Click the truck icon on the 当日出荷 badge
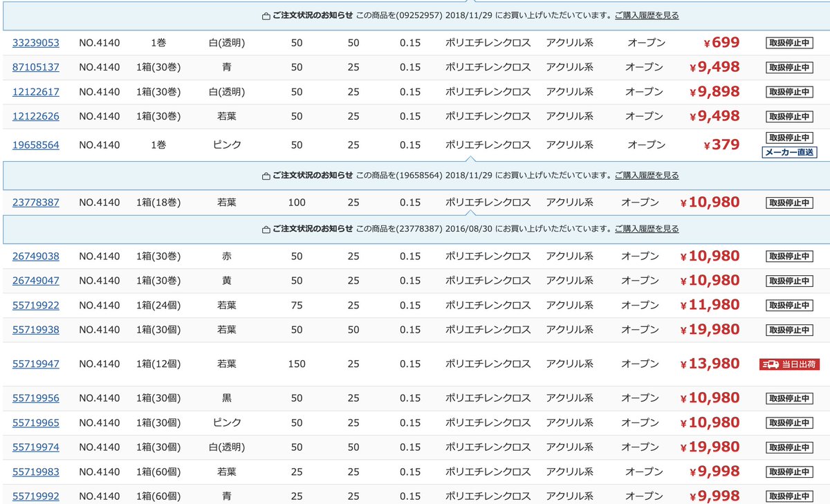The height and width of the screenshot is (504, 830). 770,364
